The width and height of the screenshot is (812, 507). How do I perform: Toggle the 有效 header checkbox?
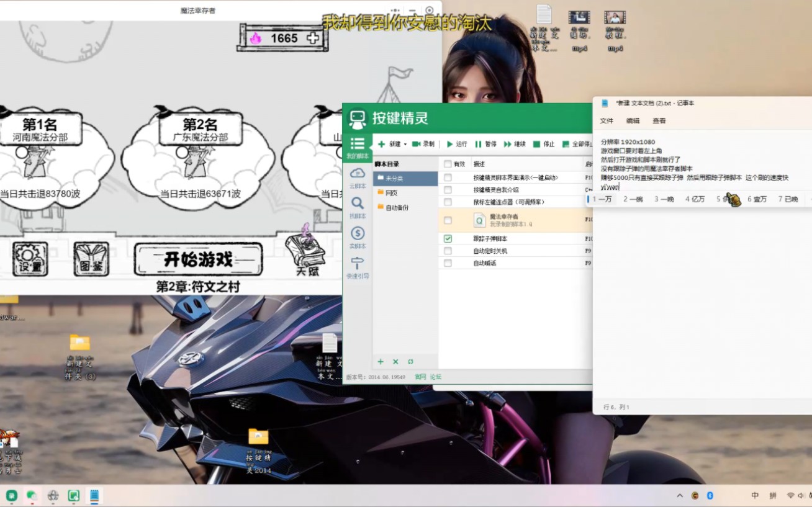[448, 164]
